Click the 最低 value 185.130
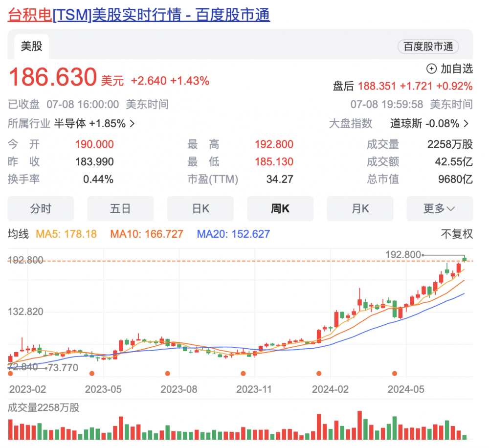This screenshot has width=489, height=448. (x=274, y=162)
